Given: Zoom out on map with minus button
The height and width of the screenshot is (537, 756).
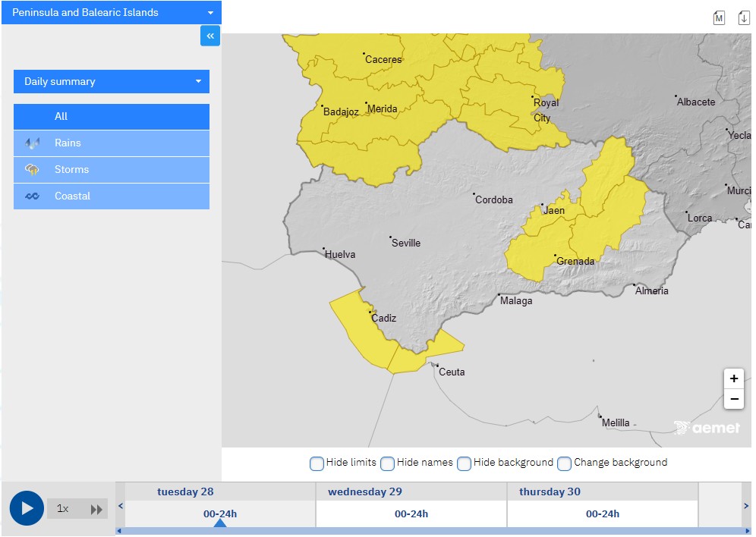Looking at the screenshot, I should (733, 399).
